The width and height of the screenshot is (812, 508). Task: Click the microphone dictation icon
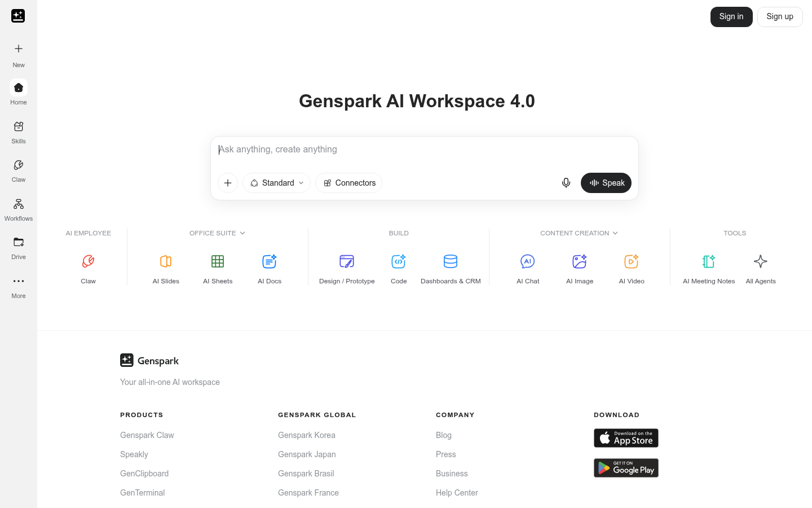pyautogui.click(x=566, y=183)
